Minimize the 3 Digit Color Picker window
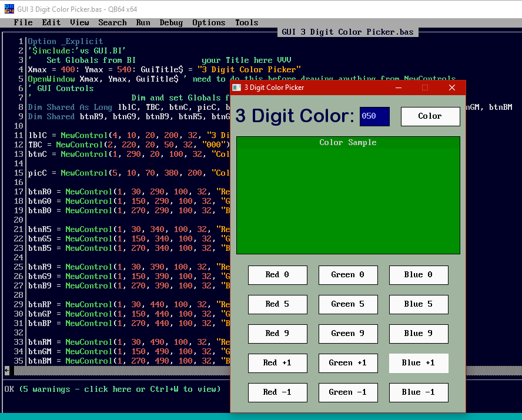 pyautogui.click(x=399, y=88)
